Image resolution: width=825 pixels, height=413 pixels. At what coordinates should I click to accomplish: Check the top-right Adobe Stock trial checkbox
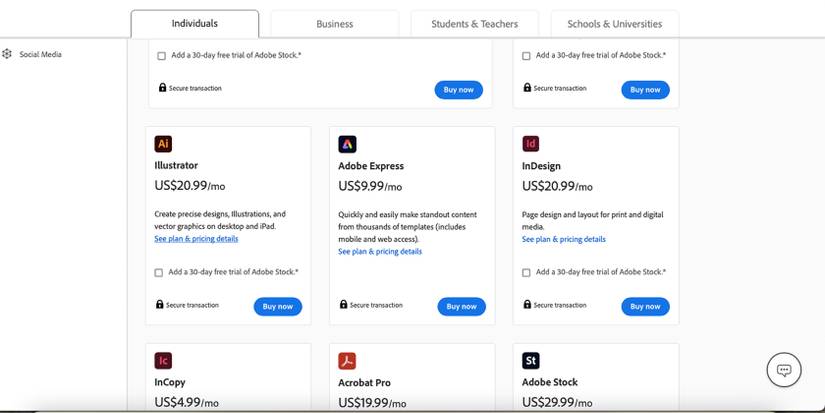527,56
